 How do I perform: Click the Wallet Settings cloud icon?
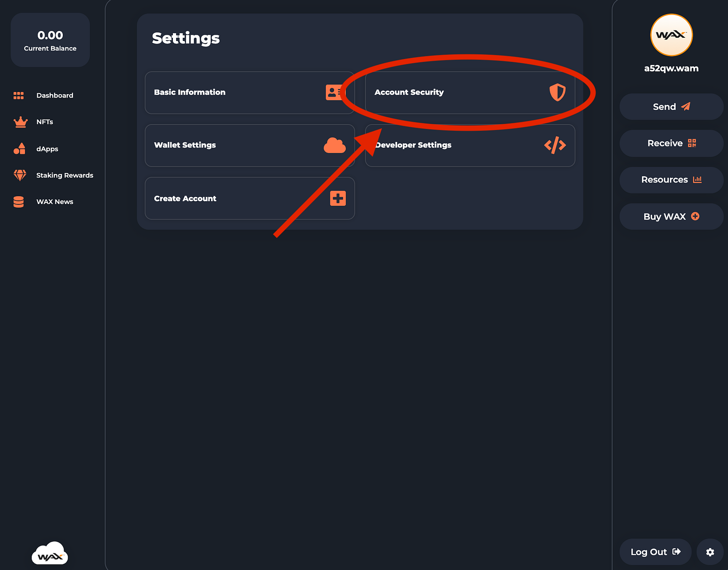coord(334,145)
